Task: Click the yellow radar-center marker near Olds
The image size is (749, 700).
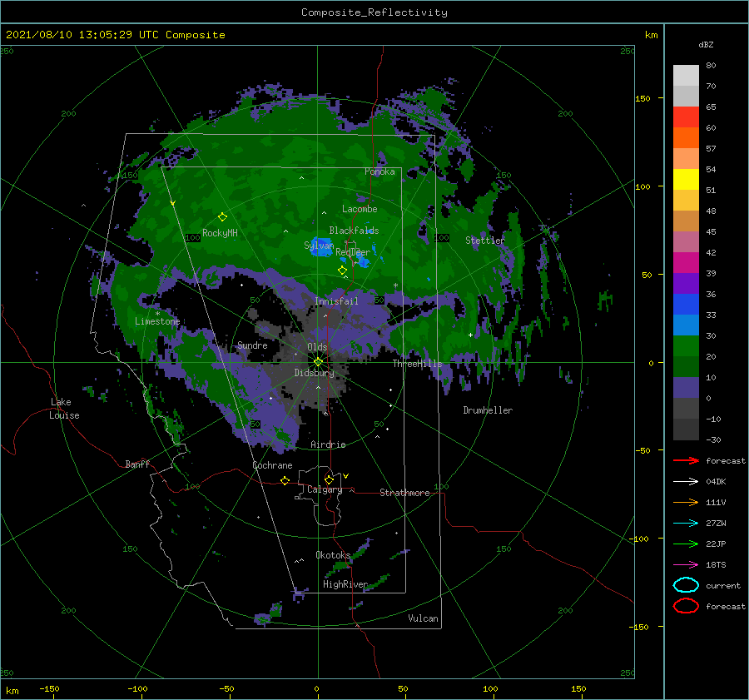Action: [318, 362]
